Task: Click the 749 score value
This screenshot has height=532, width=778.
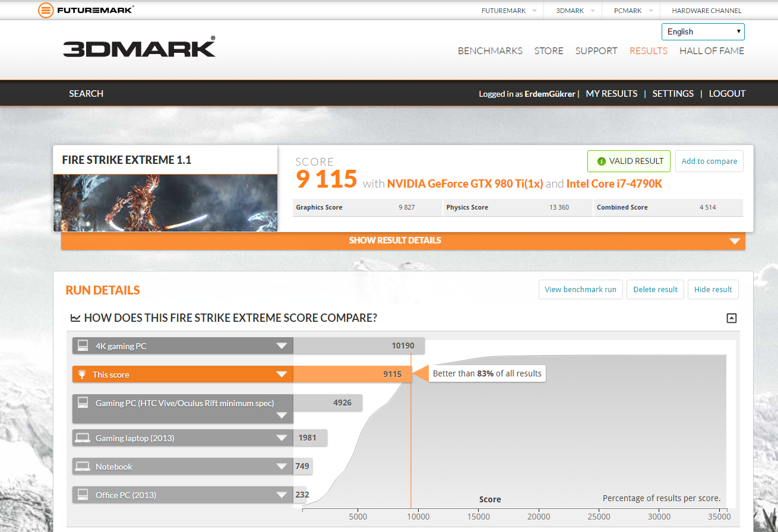Action: tap(302, 466)
